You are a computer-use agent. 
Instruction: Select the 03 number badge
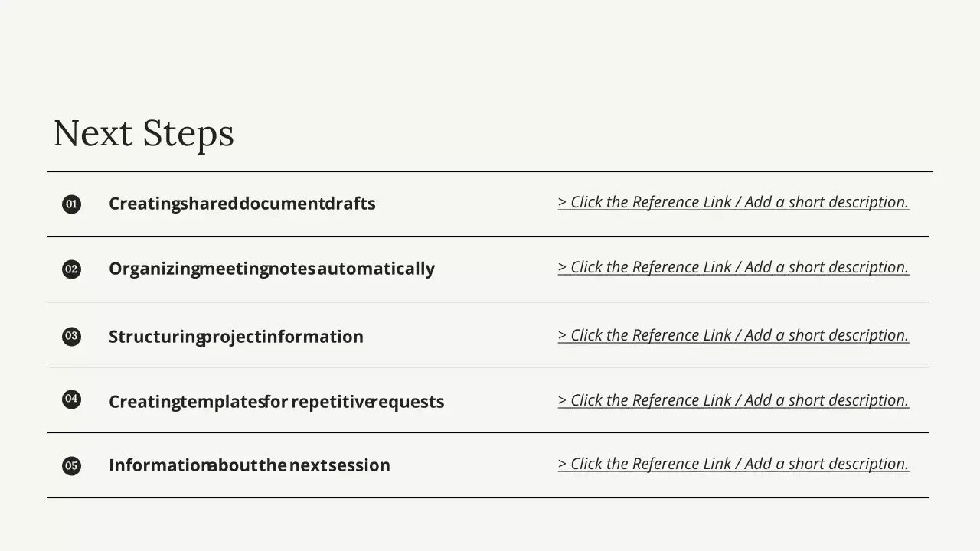(71, 336)
